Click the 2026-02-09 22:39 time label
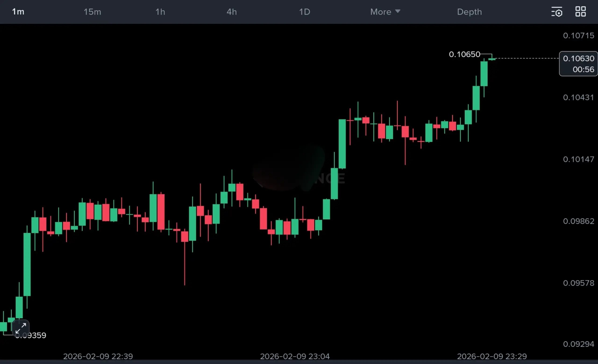Image resolution: width=598 pixels, height=364 pixels. pos(98,356)
